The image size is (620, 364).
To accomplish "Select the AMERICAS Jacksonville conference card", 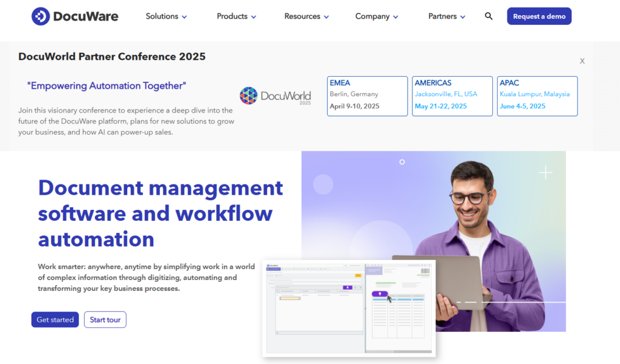I will click(x=452, y=96).
